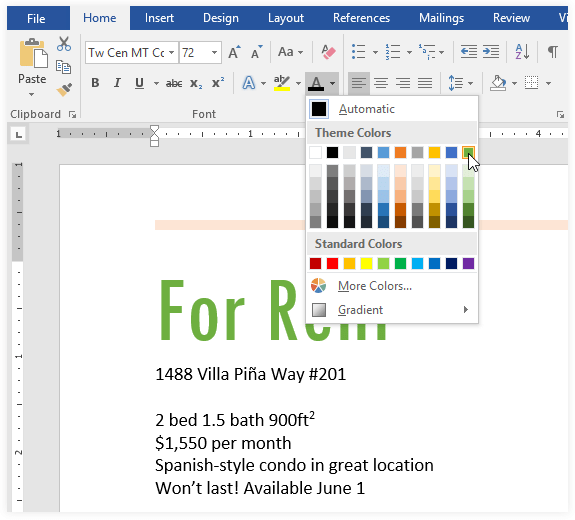The height and width of the screenshot is (520, 575).
Task: Clear all formatting eraser icon
Action: point(328,52)
